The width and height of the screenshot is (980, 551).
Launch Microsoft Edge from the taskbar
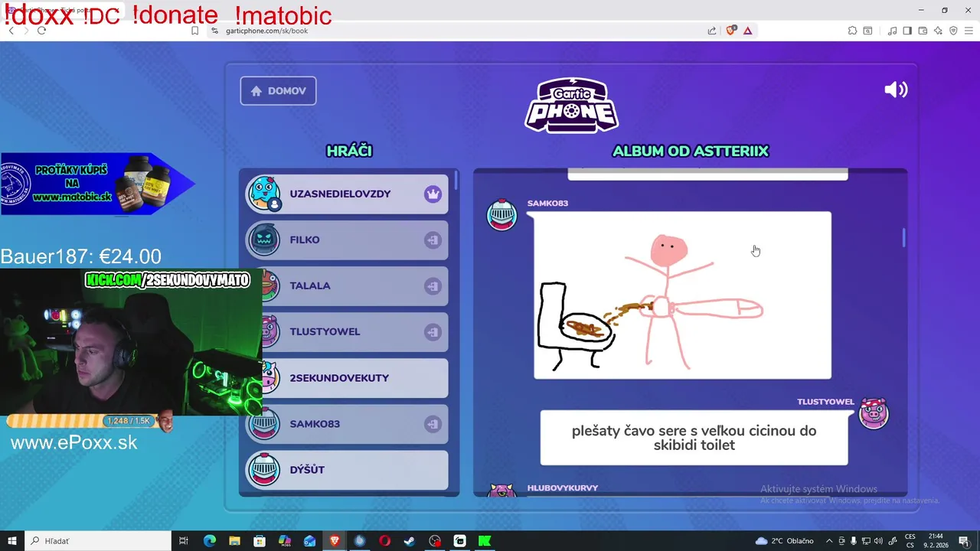coord(210,541)
